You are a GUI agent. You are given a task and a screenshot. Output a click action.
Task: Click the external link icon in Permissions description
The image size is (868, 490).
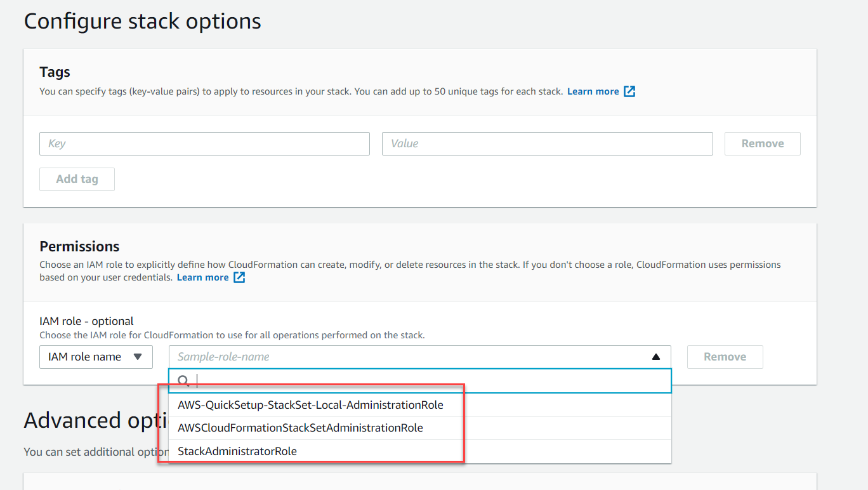239,277
